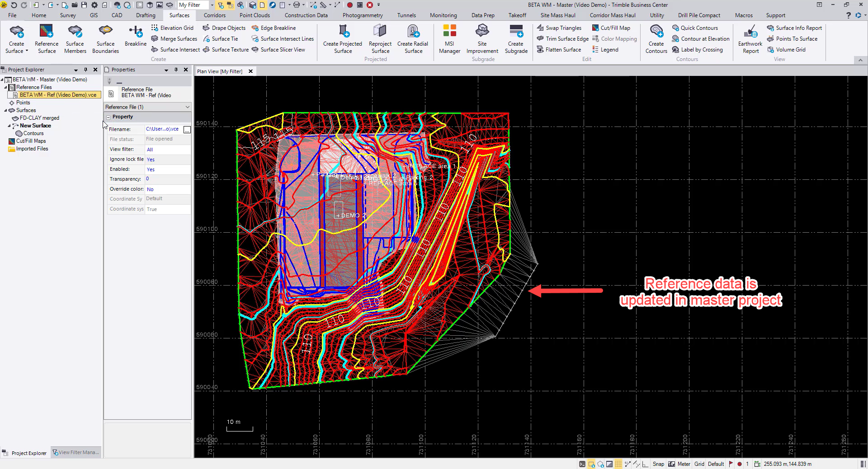
Task: Open the Create Subgrade tool
Action: (516, 39)
